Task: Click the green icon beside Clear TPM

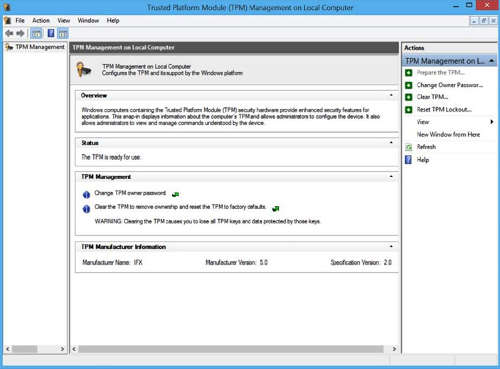Action: (x=408, y=97)
